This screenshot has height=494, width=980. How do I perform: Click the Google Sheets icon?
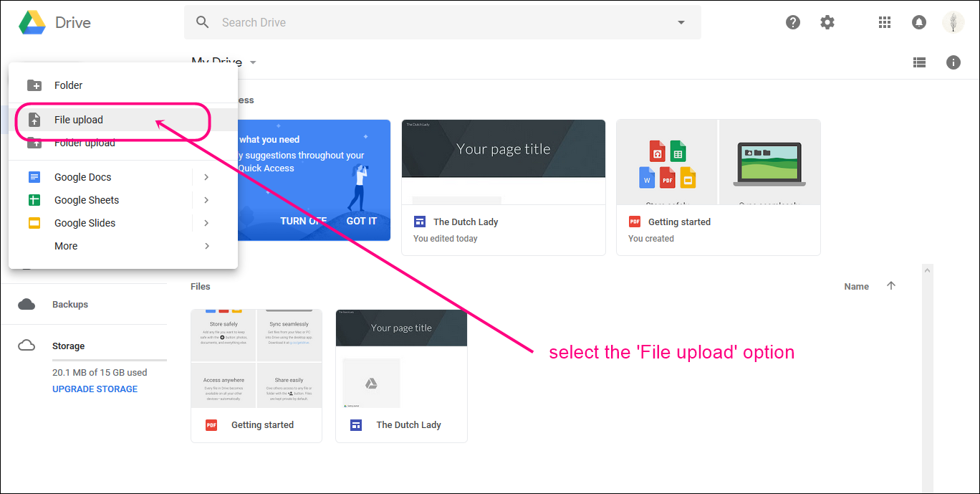34,200
